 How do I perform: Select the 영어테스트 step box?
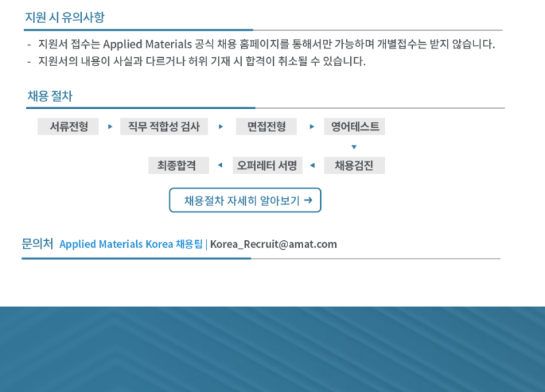(x=354, y=127)
